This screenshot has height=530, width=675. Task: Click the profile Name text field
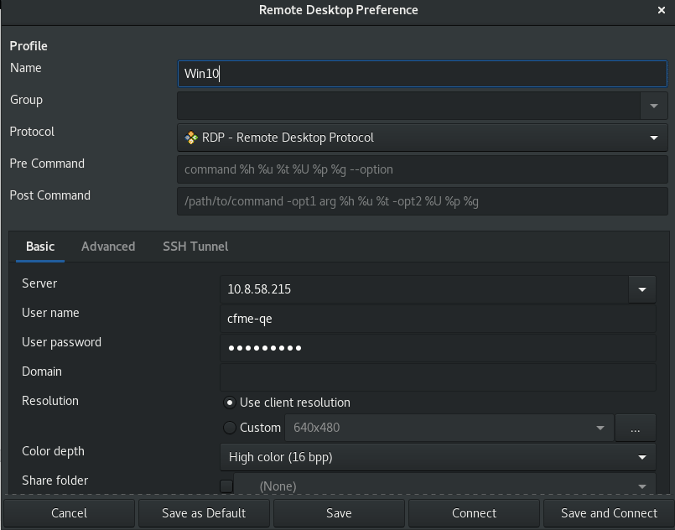point(421,74)
